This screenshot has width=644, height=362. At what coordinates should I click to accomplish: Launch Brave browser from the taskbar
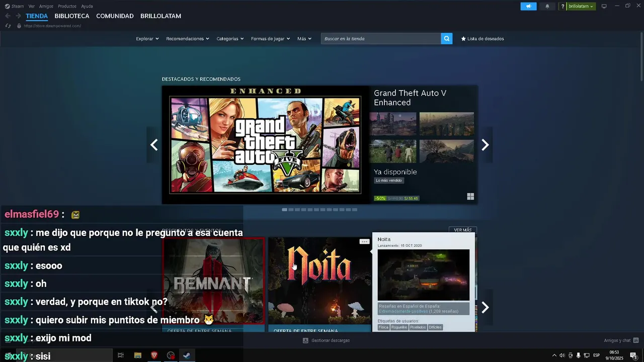(154, 355)
